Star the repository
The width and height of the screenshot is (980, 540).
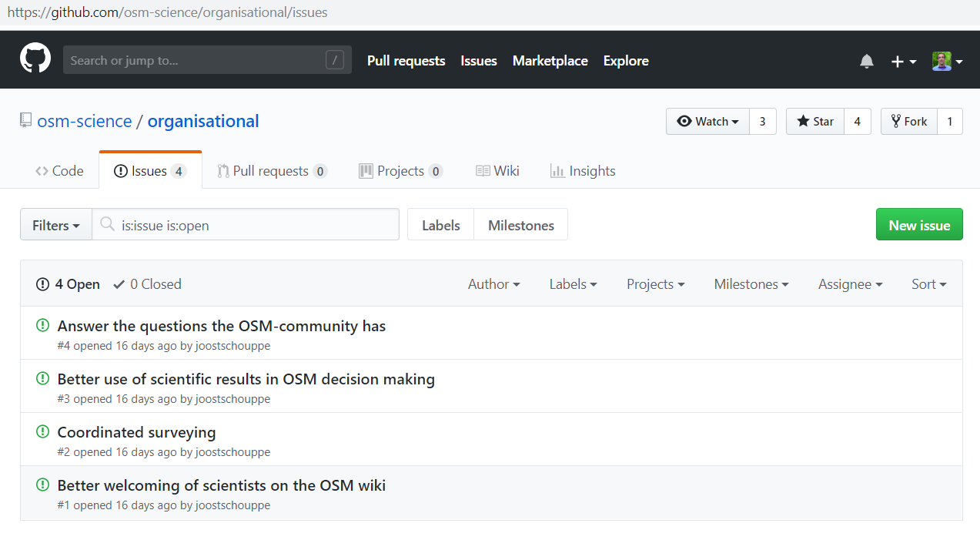815,122
